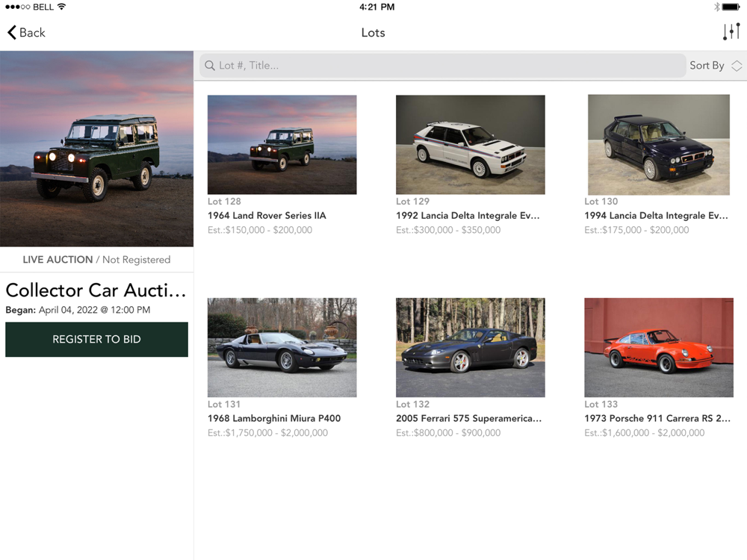Open Lot 129 white Lancia thumbnail

pyautogui.click(x=470, y=144)
